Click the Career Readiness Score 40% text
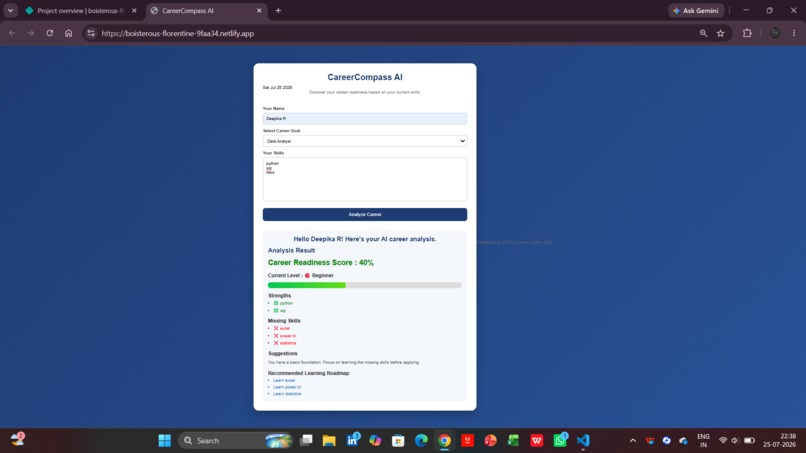Viewport: 806px width, 453px height. tap(320, 263)
